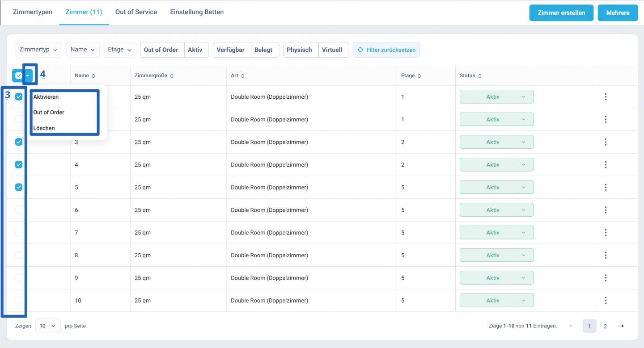Select Löschen in bulk actions menu
Screen dimensions: 644x348
click(x=44, y=128)
